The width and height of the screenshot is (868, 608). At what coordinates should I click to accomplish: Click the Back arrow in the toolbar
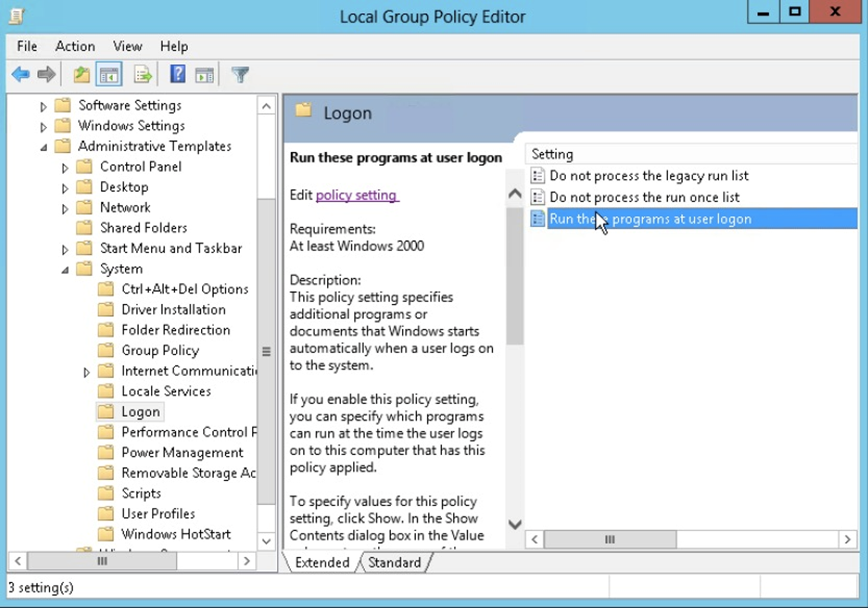(20, 74)
